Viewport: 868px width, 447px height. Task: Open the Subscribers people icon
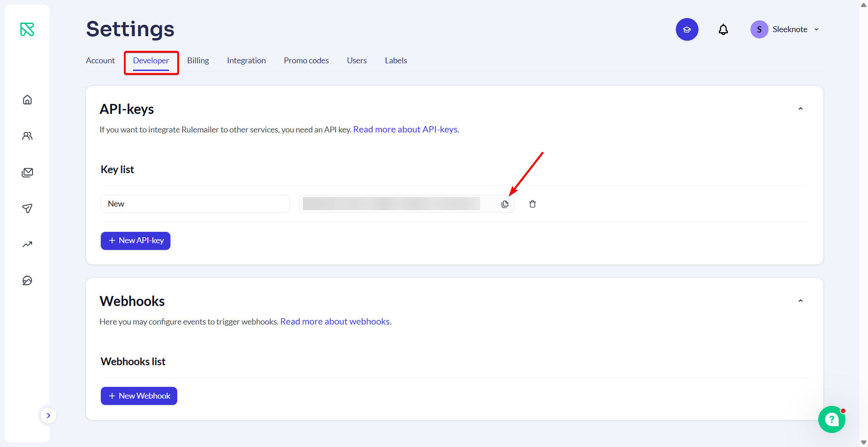pos(27,136)
